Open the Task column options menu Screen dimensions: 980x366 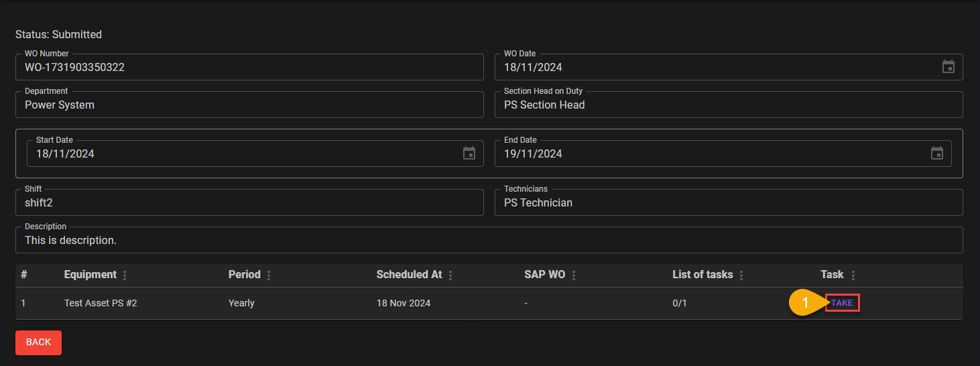click(x=853, y=276)
